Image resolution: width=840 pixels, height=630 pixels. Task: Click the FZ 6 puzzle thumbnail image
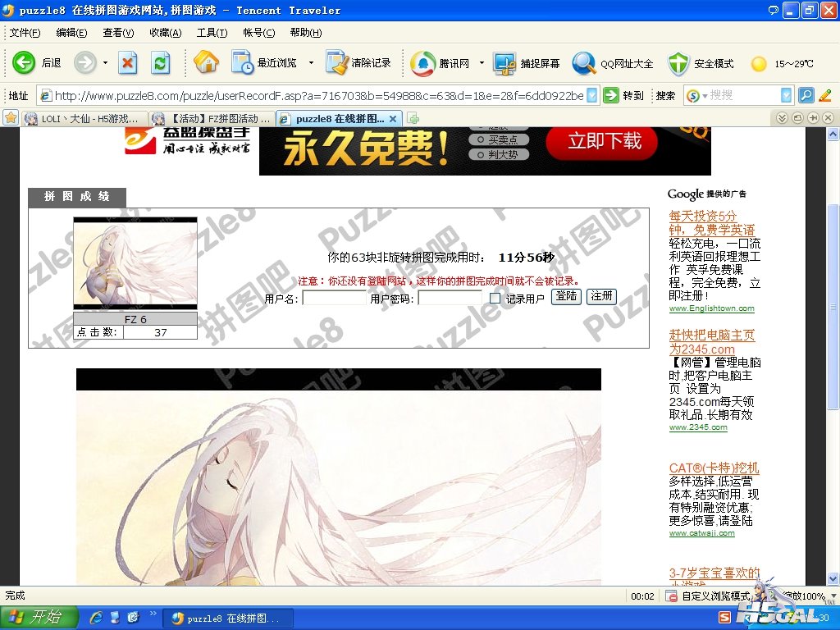coord(135,263)
